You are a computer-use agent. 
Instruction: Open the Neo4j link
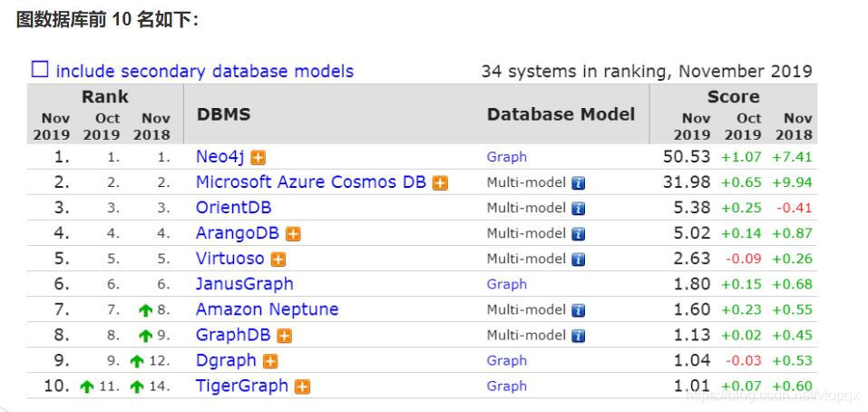pos(220,157)
